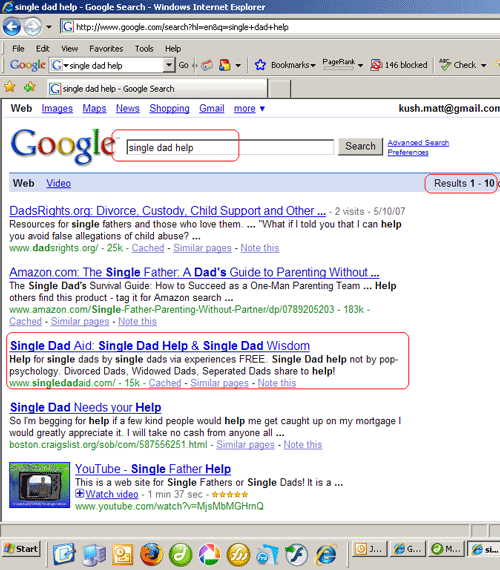Click into the Google search query field
Image resolution: width=500 pixels, height=570 pixels.
(230, 148)
